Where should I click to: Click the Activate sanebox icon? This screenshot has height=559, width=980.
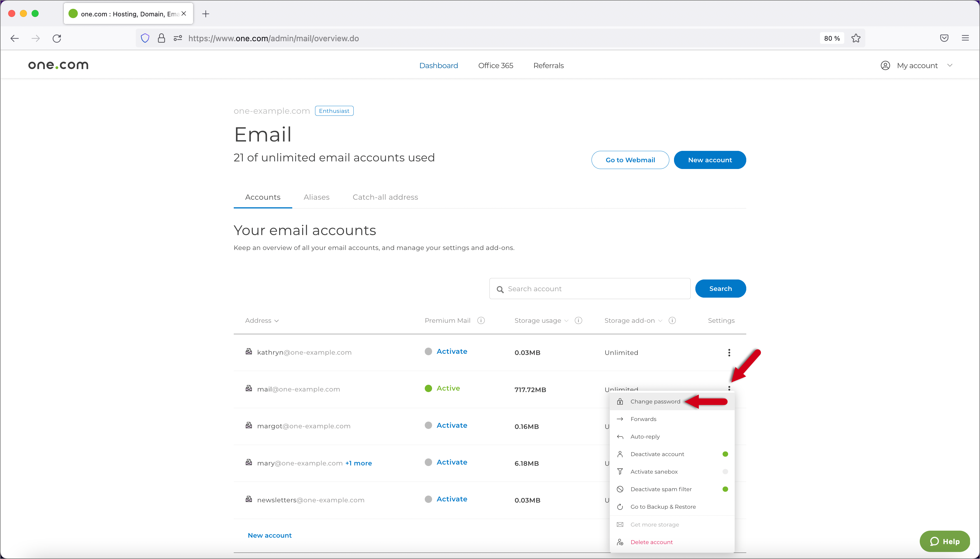[x=620, y=471]
